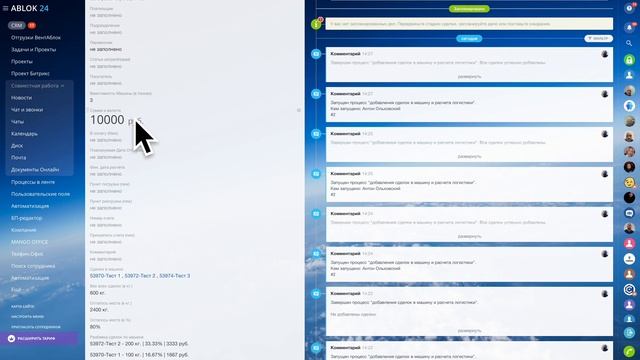This screenshot has height=360, width=640.
Task: Open Почта in the left menu
Action: 18,158
